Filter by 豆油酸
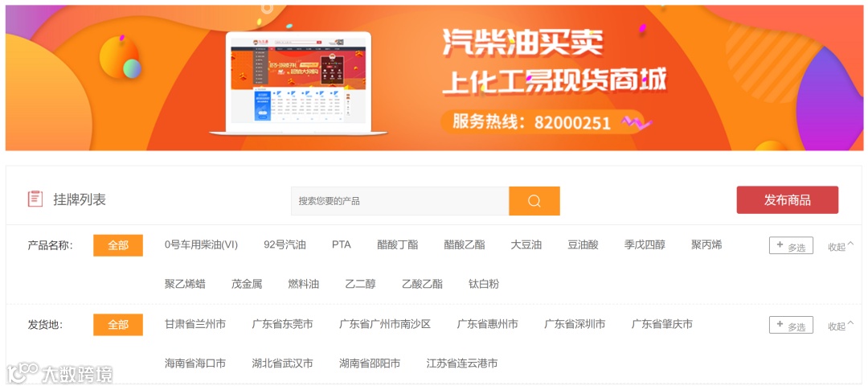The image size is (868, 390). pyautogui.click(x=583, y=245)
